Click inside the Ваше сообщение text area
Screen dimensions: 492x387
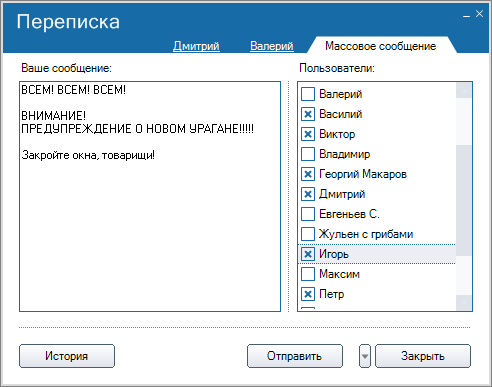[x=150, y=197]
